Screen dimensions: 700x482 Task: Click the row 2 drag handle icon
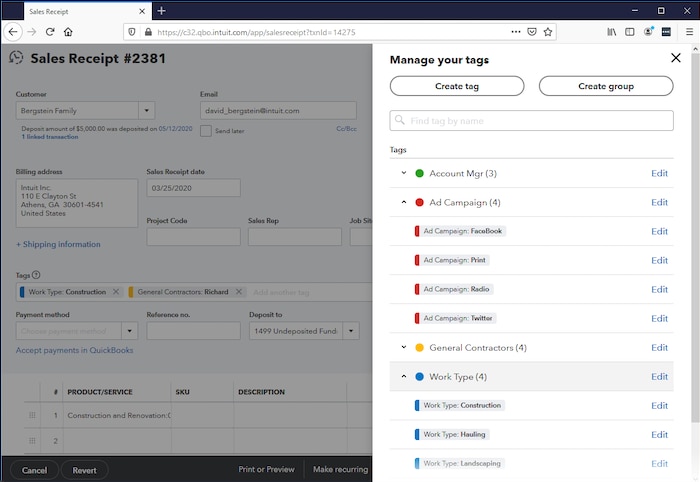point(32,440)
